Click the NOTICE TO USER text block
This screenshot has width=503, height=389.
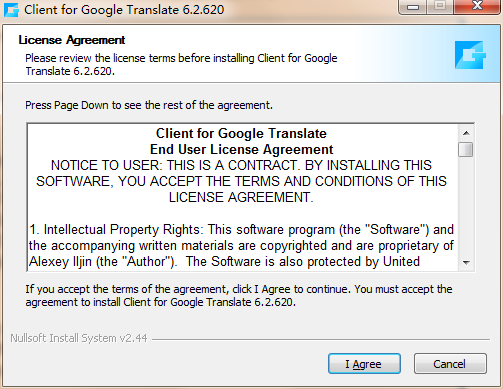click(x=241, y=181)
